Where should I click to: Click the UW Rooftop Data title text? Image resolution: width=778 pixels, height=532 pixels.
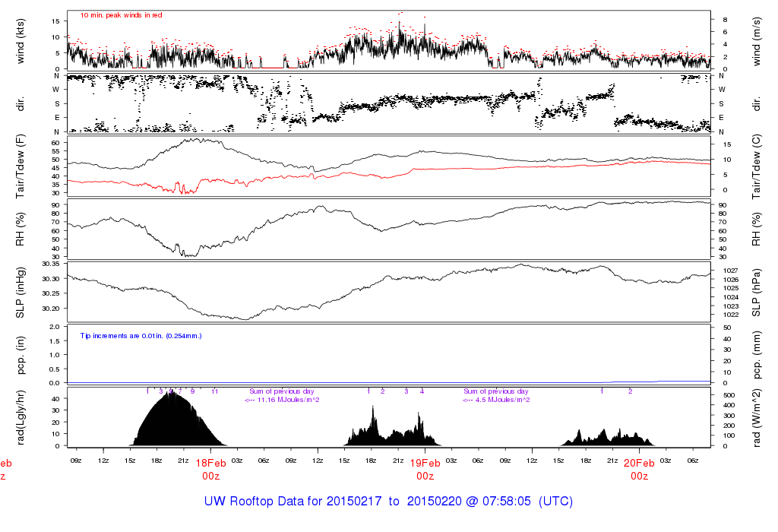click(388, 502)
